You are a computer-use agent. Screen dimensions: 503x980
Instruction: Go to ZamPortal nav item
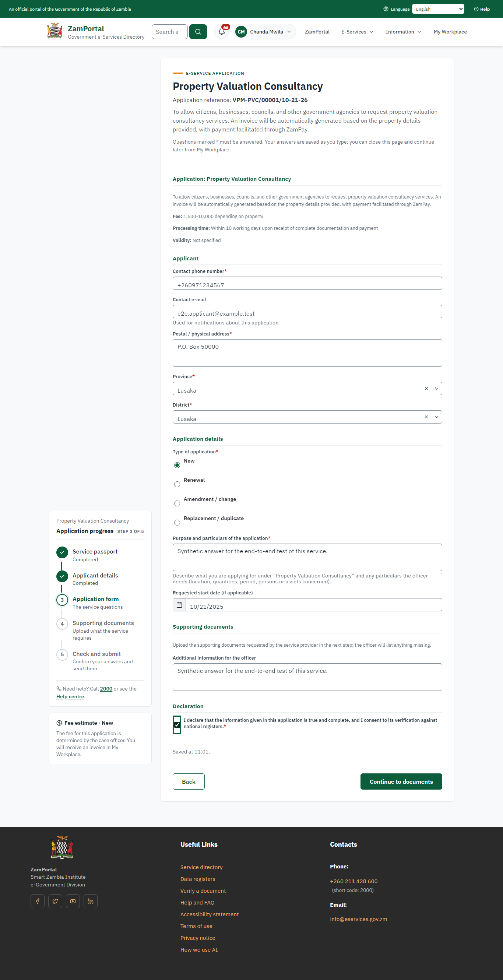pyautogui.click(x=317, y=32)
